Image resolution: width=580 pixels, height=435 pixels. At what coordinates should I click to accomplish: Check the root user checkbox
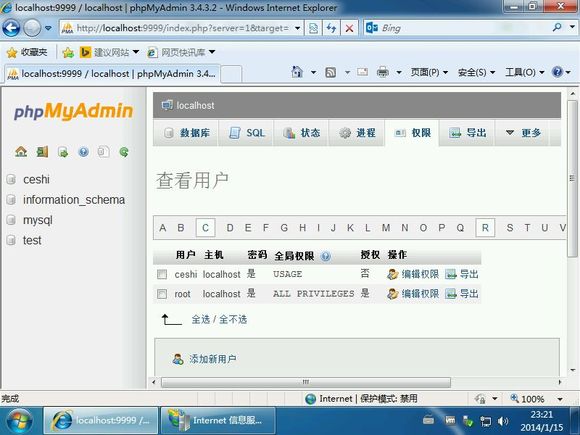(x=162, y=294)
